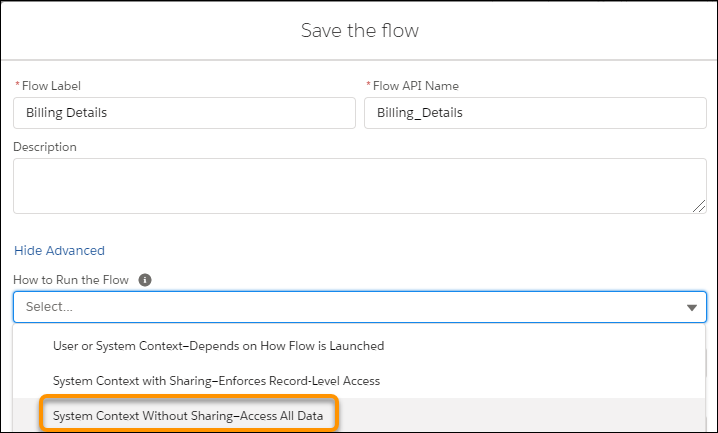Click the Save the flow dialog title

point(359,30)
